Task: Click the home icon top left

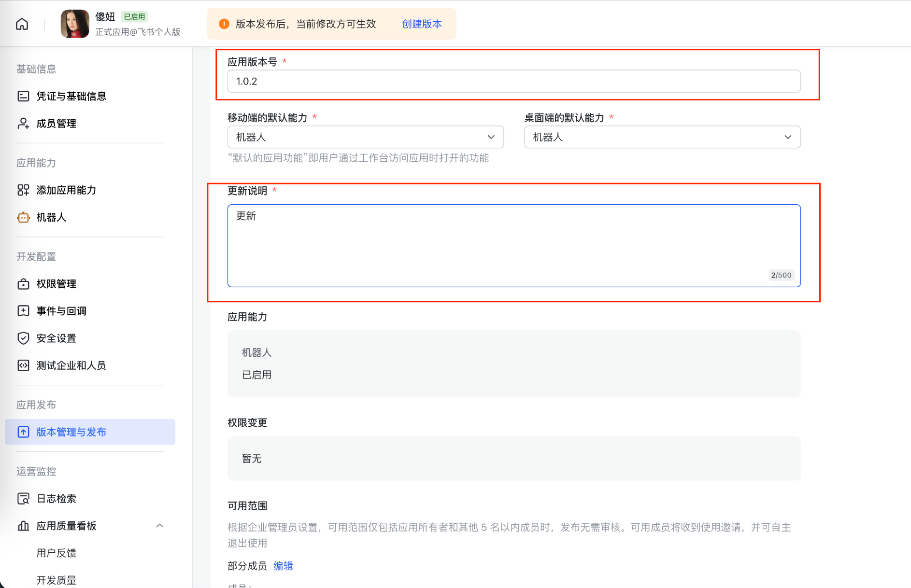Action: [22, 24]
